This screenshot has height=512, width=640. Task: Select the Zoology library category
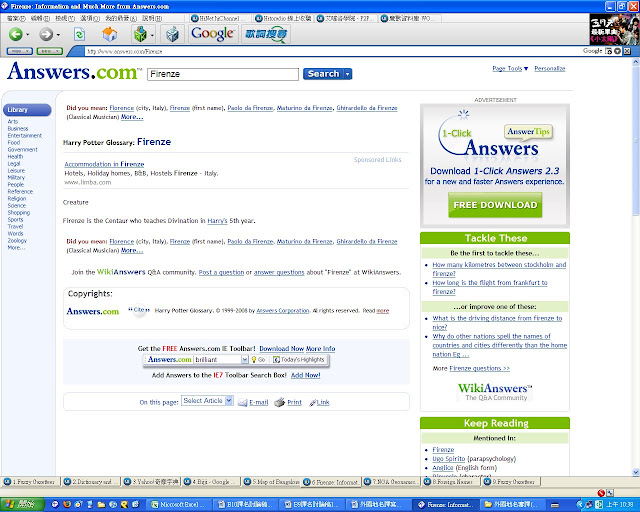(x=17, y=240)
